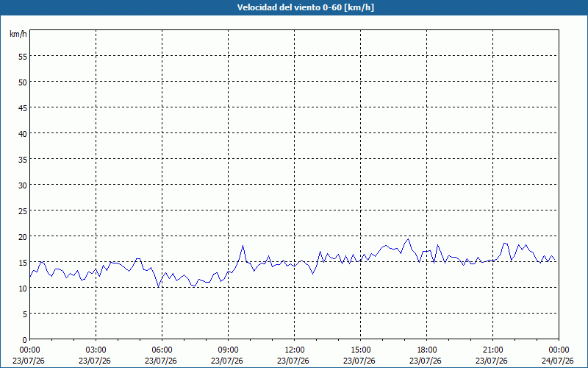This screenshot has height=368, width=588.
Task: Click the wind speed peak near 17:00
Action: (x=409, y=239)
